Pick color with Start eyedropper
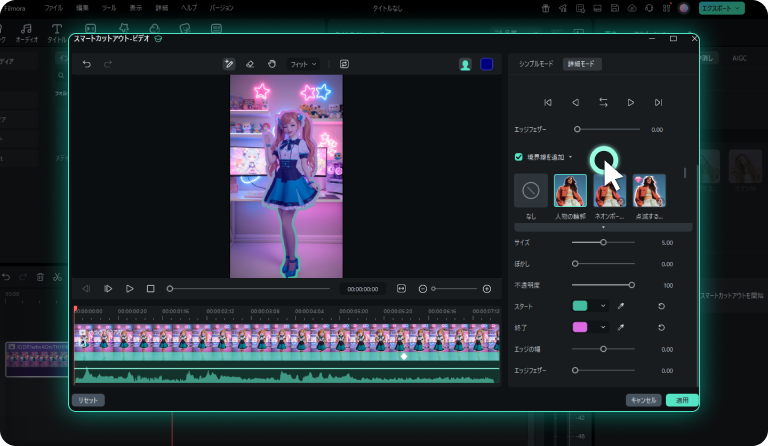The width and height of the screenshot is (768, 446). (621, 306)
